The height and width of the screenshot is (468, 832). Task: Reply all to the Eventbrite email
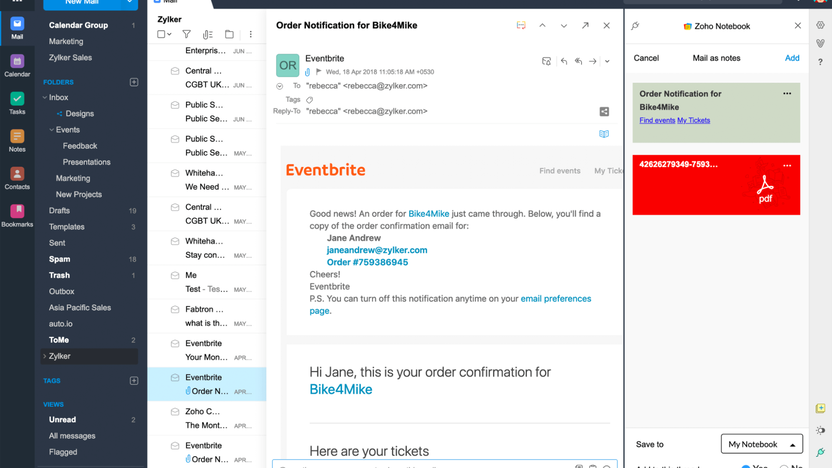578,62
